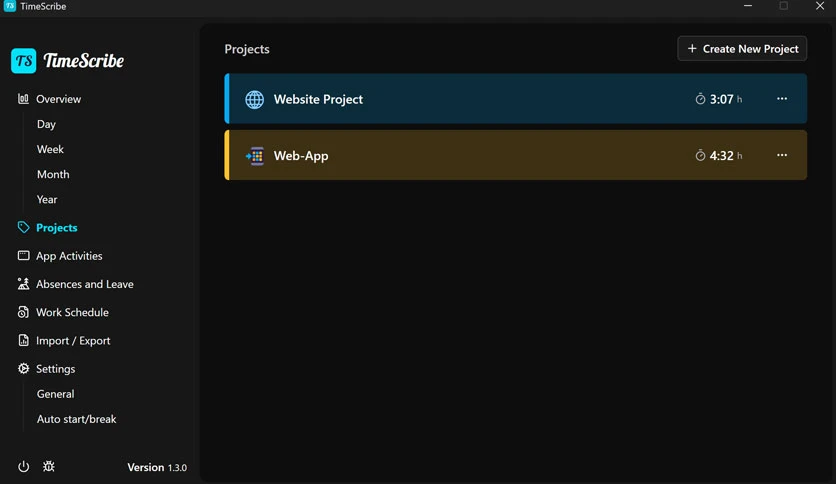This screenshot has width=836, height=484.
Task: Open General settings
Action: point(55,393)
